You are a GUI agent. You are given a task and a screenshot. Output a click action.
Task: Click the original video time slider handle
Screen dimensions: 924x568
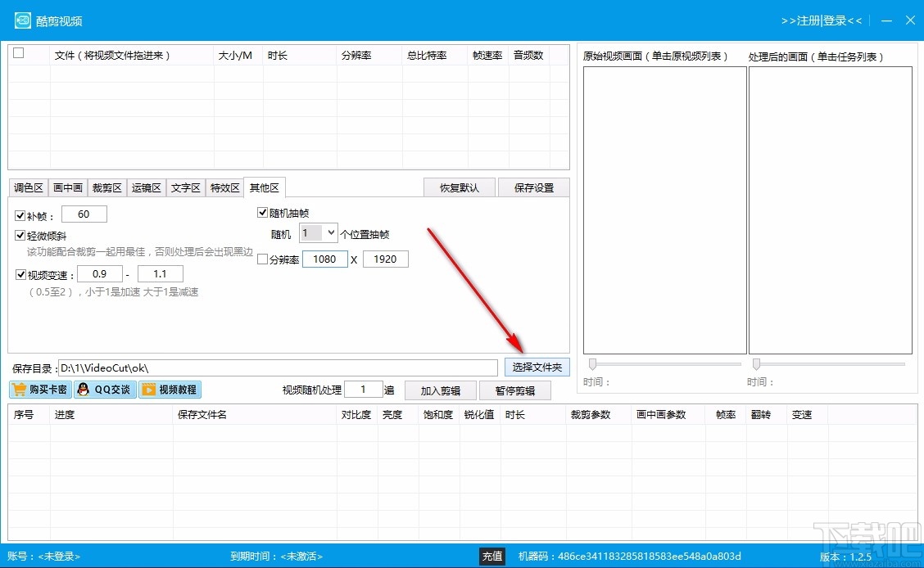(593, 363)
